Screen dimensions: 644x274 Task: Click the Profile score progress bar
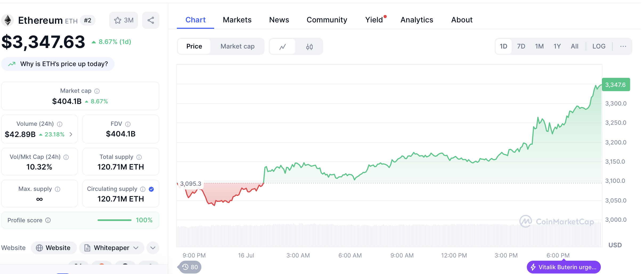115,220
